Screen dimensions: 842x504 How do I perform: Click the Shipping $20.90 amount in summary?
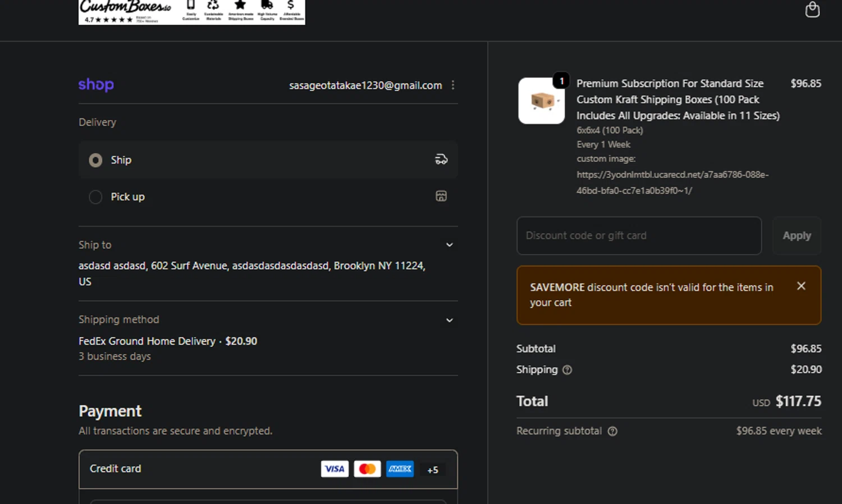coord(806,369)
